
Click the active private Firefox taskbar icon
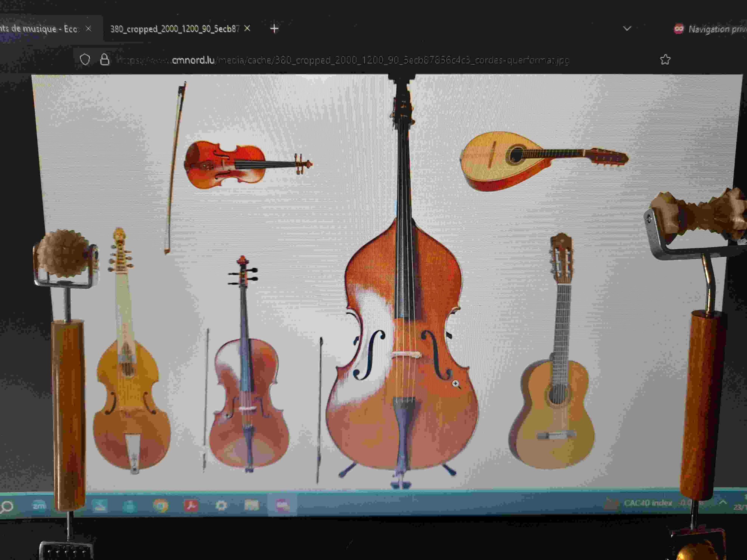[282, 505]
